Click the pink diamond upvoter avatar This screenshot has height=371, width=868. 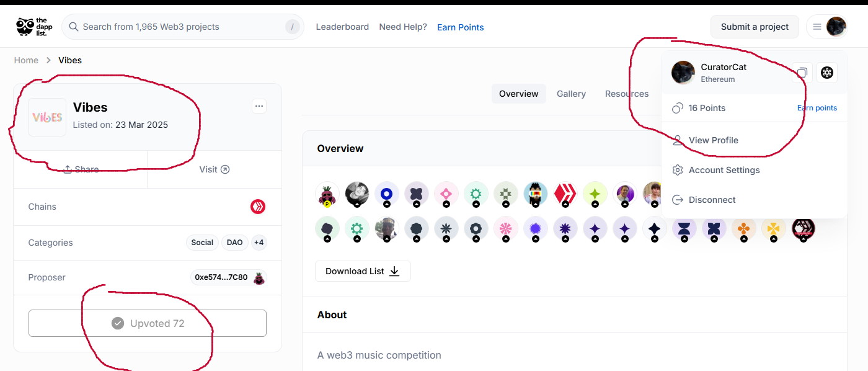[446, 194]
